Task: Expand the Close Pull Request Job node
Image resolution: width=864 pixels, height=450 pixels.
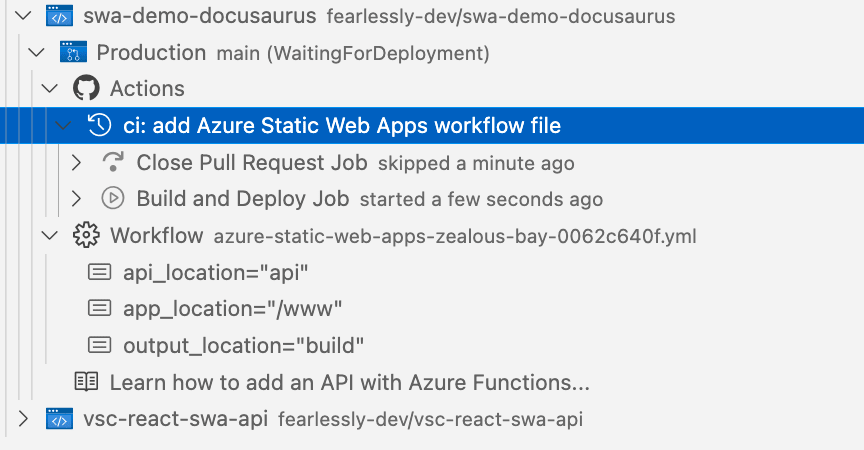Action: click(x=77, y=162)
